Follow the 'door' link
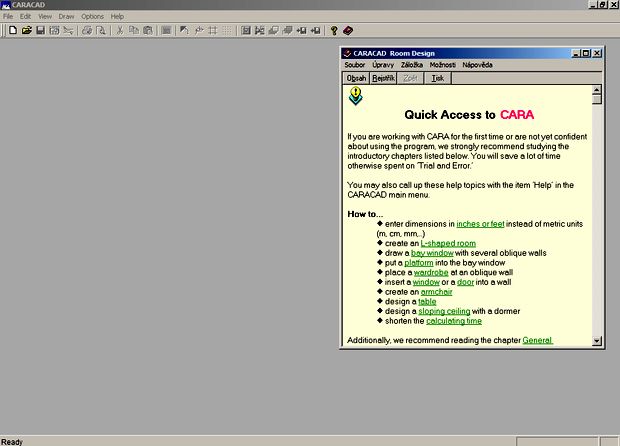Image resolution: width=620 pixels, height=446 pixels. (465, 282)
